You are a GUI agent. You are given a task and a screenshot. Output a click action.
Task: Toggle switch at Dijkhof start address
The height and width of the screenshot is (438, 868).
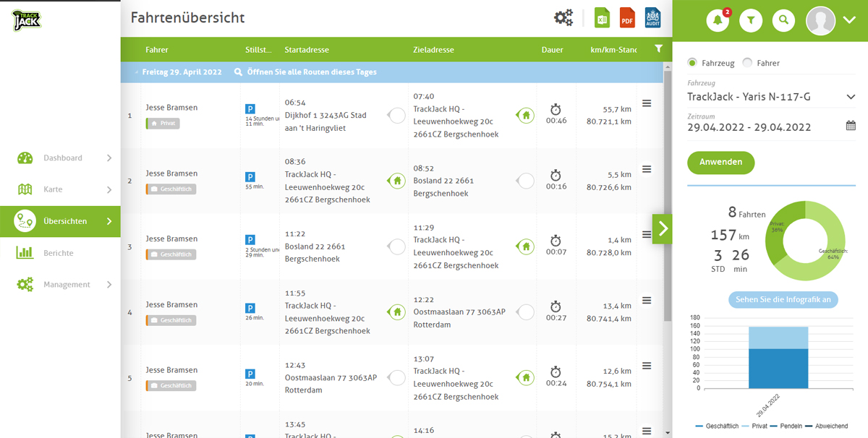(396, 115)
